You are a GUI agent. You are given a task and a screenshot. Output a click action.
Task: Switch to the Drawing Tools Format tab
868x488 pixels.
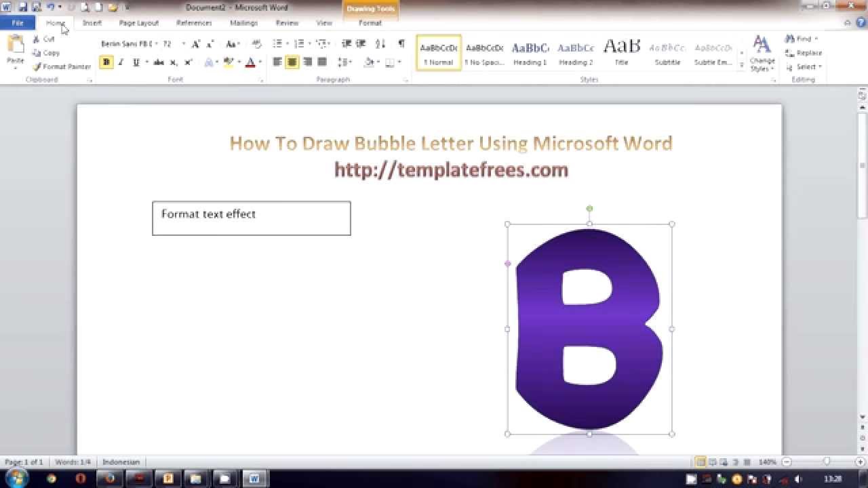[370, 22]
